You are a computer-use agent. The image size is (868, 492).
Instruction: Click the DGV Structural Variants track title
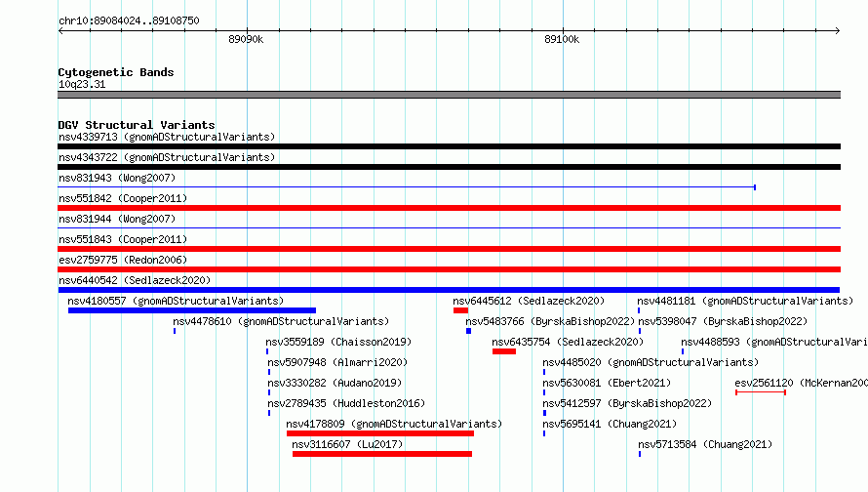(137, 125)
